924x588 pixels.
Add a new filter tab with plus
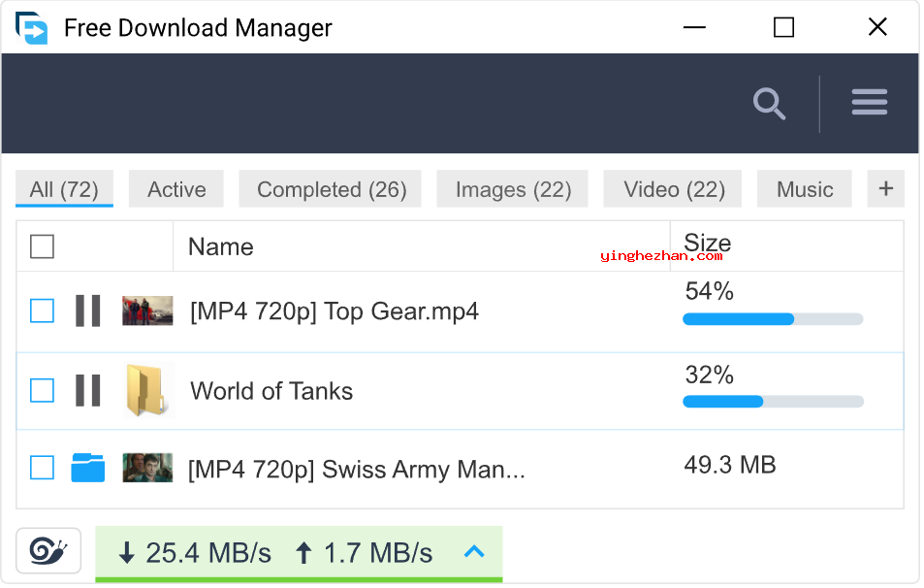click(x=885, y=189)
